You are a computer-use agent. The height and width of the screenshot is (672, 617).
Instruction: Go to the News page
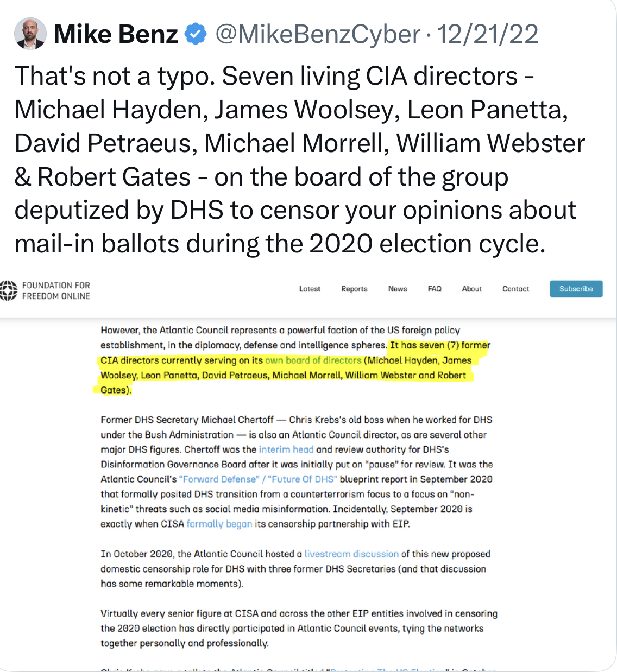398,289
